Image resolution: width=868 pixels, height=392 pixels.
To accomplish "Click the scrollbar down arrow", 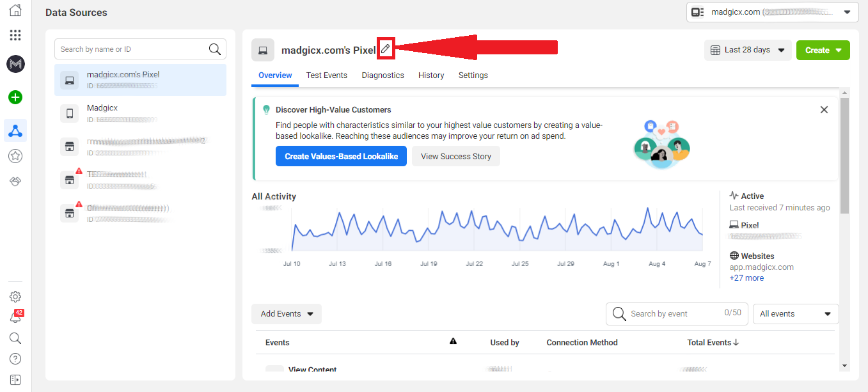I will [844, 366].
